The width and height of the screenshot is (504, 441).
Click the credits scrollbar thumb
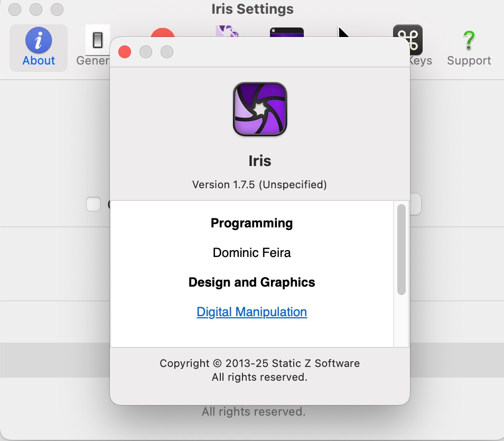click(x=401, y=250)
